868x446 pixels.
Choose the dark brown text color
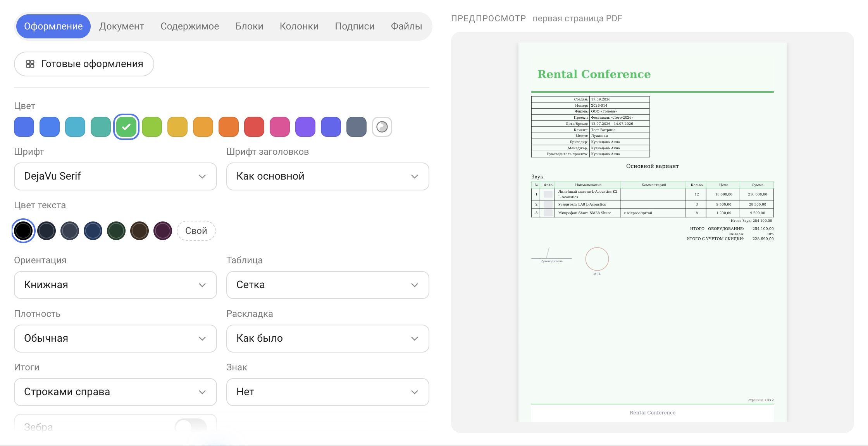coord(139,231)
